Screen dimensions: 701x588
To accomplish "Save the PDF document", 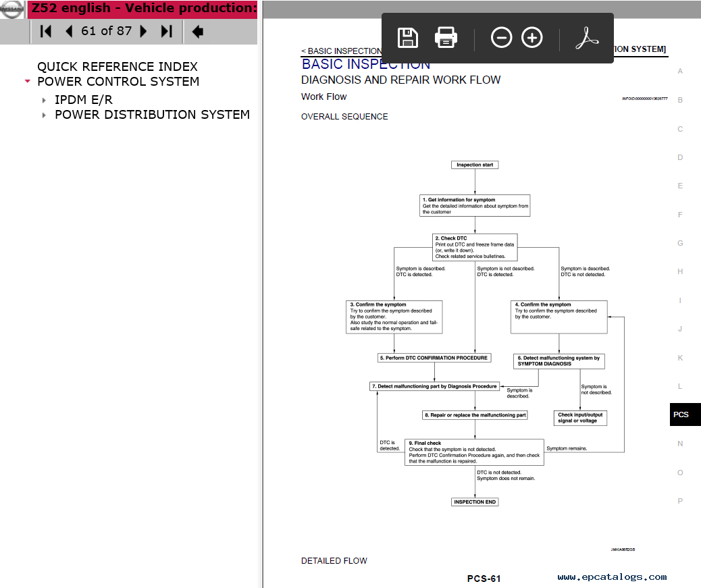I will [407, 38].
